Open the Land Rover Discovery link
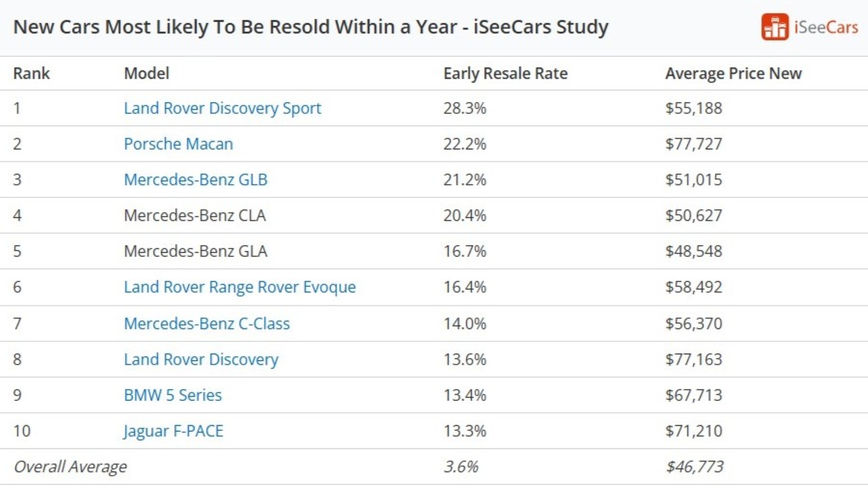This screenshot has height=489, width=868. click(201, 359)
